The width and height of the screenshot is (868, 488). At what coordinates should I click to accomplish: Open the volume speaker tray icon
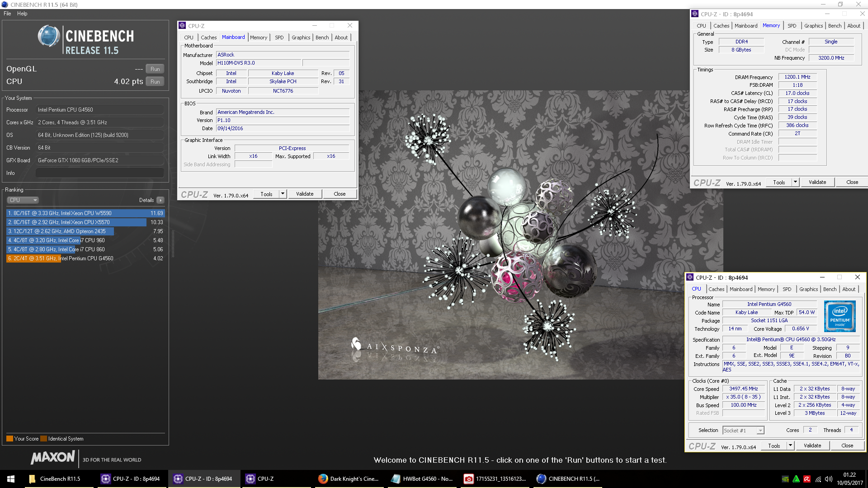coord(828,479)
